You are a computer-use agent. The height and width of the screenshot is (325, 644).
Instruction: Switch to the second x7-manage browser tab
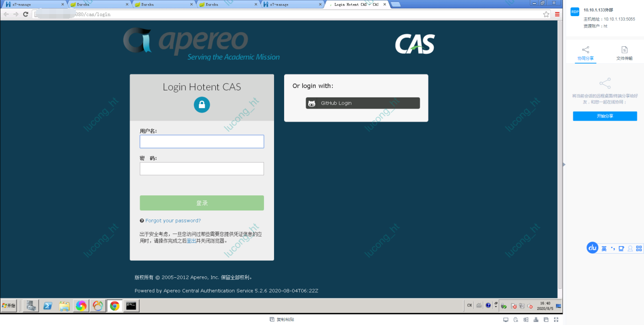(x=292, y=4)
